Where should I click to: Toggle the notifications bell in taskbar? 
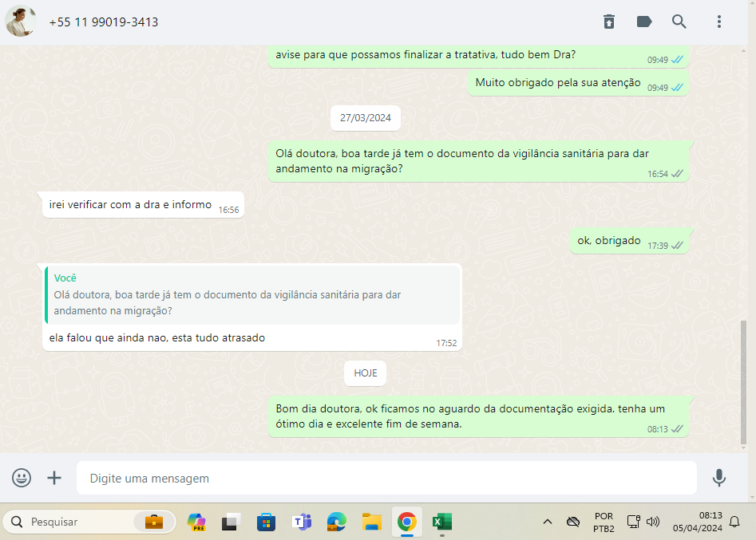(734, 522)
